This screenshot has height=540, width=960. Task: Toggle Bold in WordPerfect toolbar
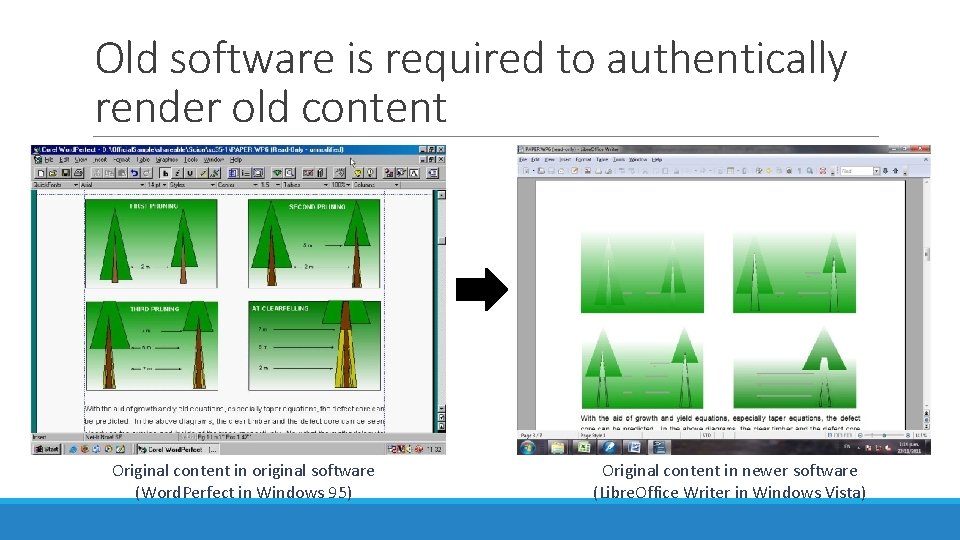point(165,173)
